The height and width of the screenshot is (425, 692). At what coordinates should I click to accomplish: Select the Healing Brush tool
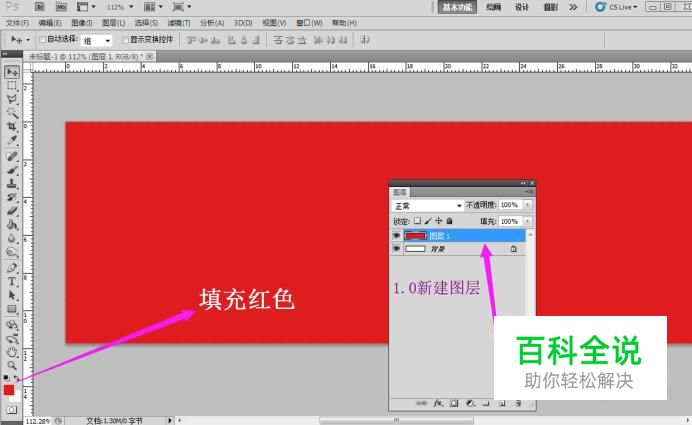click(12, 156)
